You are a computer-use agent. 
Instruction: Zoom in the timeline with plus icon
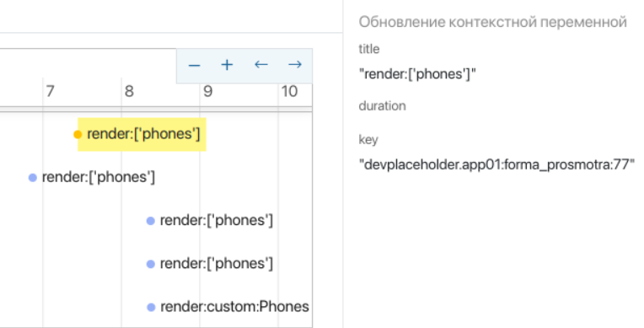[x=227, y=65]
